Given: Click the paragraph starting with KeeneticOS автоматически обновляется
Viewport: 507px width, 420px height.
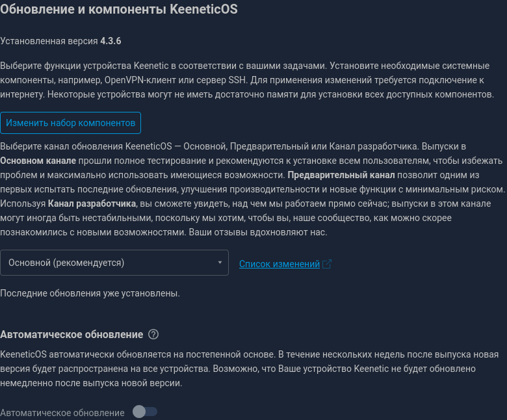Looking at the screenshot, I should [x=250, y=369].
